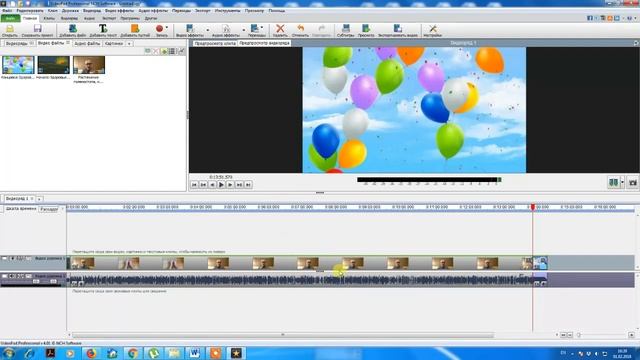
Task: Click the Add Blank clip orange icon
Action: tap(135, 28)
